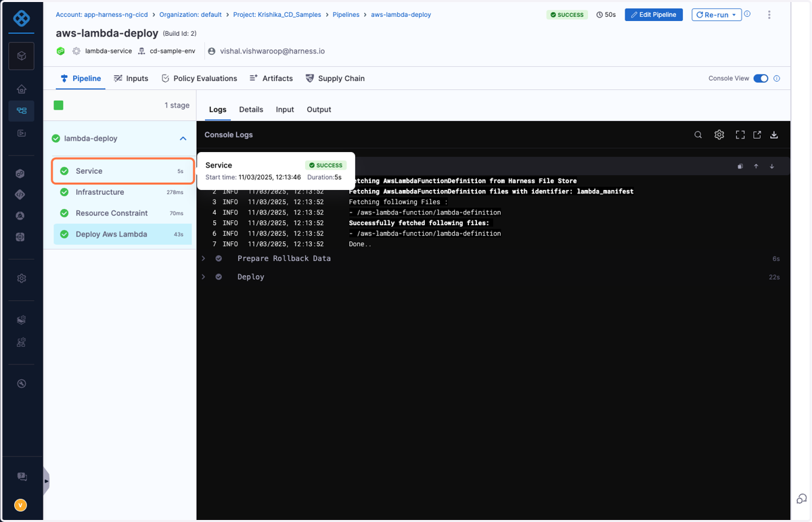812x522 pixels.
Task: Open the Pipelines breadcrumb link
Action: (346, 15)
